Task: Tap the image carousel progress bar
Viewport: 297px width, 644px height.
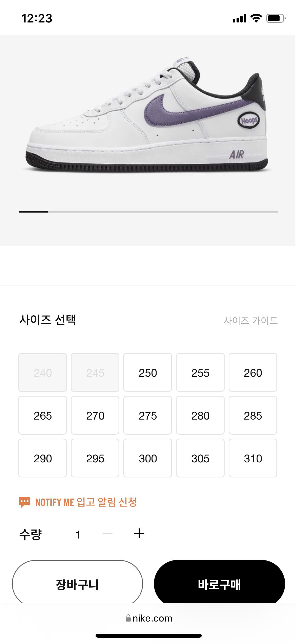Action: pyautogui.click(x=148, y=212)
